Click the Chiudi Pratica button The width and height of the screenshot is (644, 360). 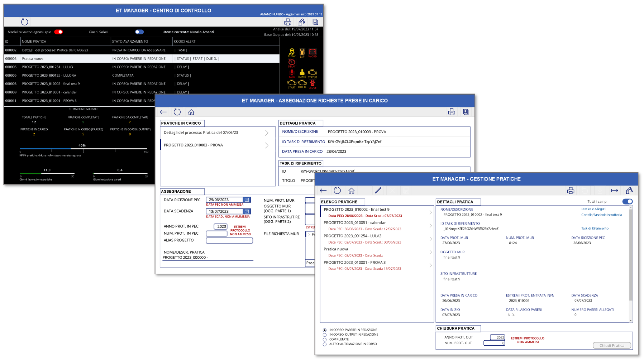[x=612, y=346]
